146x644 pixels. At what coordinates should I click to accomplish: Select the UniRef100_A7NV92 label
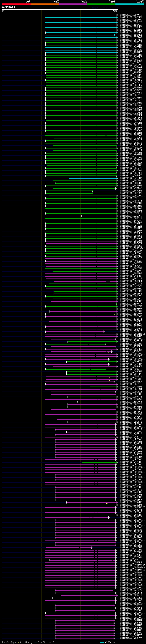(131, 387)
